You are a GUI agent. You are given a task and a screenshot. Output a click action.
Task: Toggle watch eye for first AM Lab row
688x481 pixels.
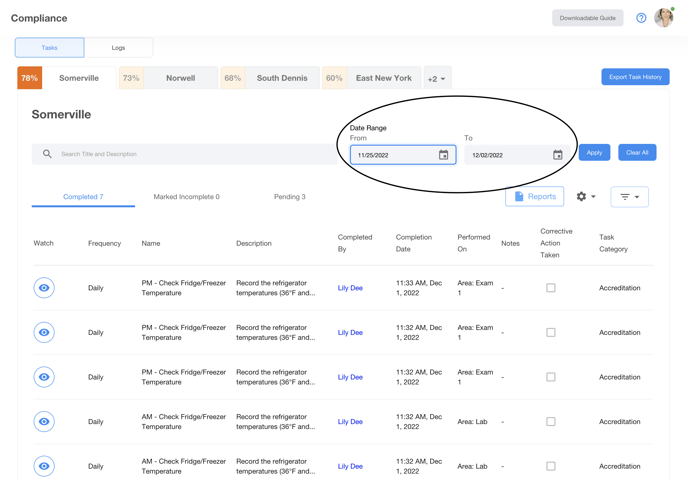44,422
